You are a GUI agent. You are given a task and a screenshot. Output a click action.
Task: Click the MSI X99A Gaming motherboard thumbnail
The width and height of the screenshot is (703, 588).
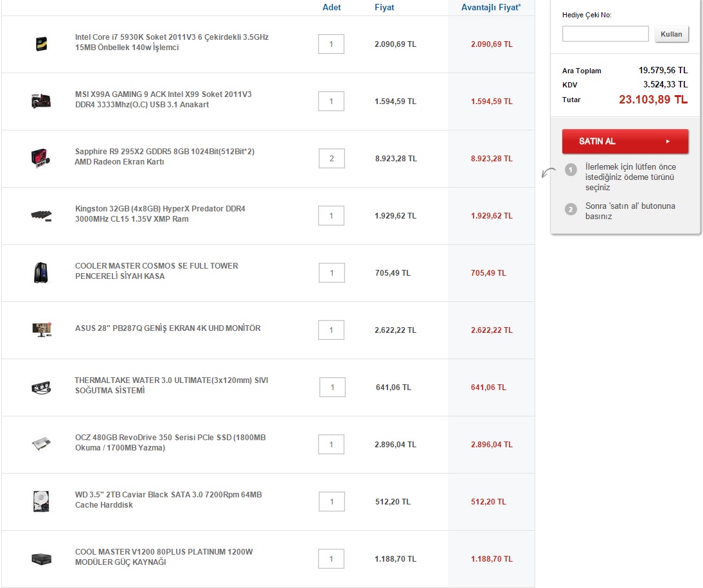(41, 101)
